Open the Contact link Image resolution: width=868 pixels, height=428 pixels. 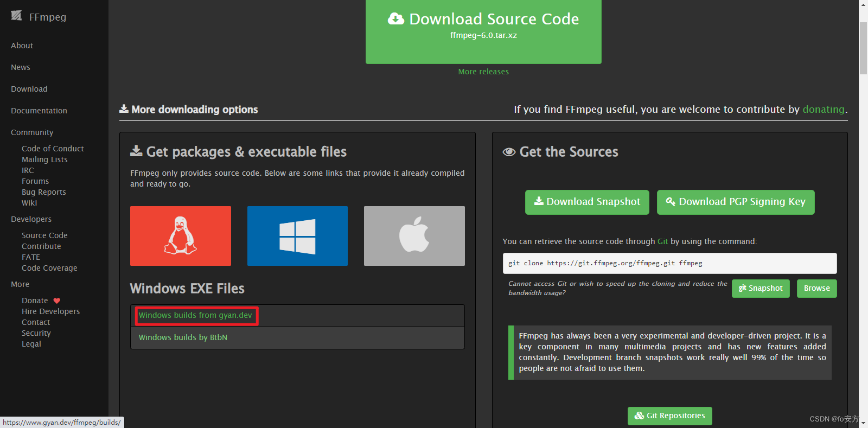point(36,322)
